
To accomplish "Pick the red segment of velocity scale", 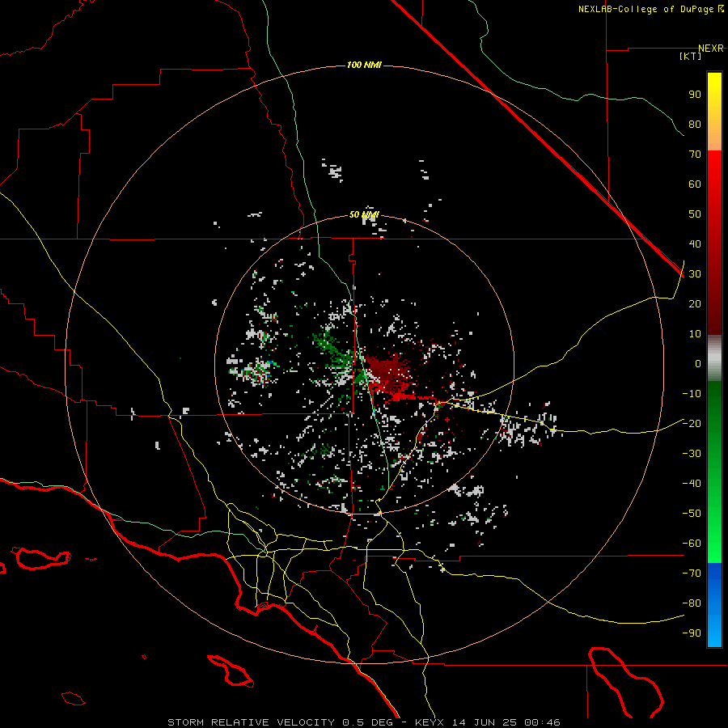I will click(714, 243).
